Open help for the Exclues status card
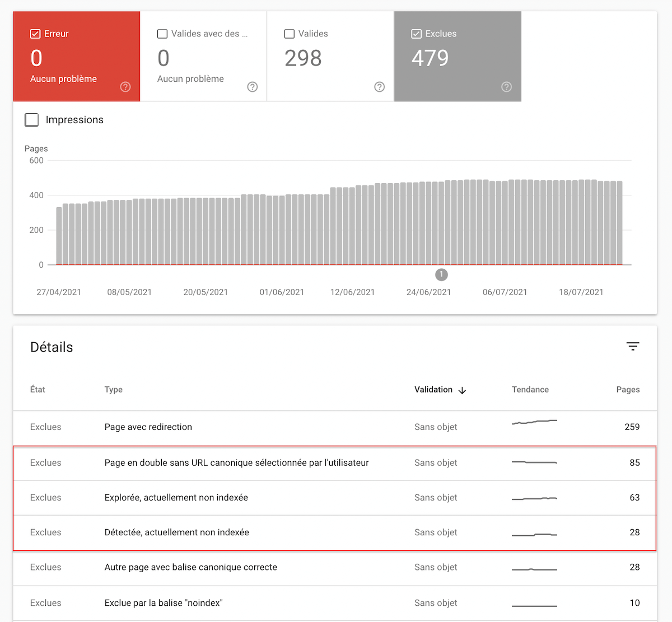The image size is (672, 622). tap(506, 87)
